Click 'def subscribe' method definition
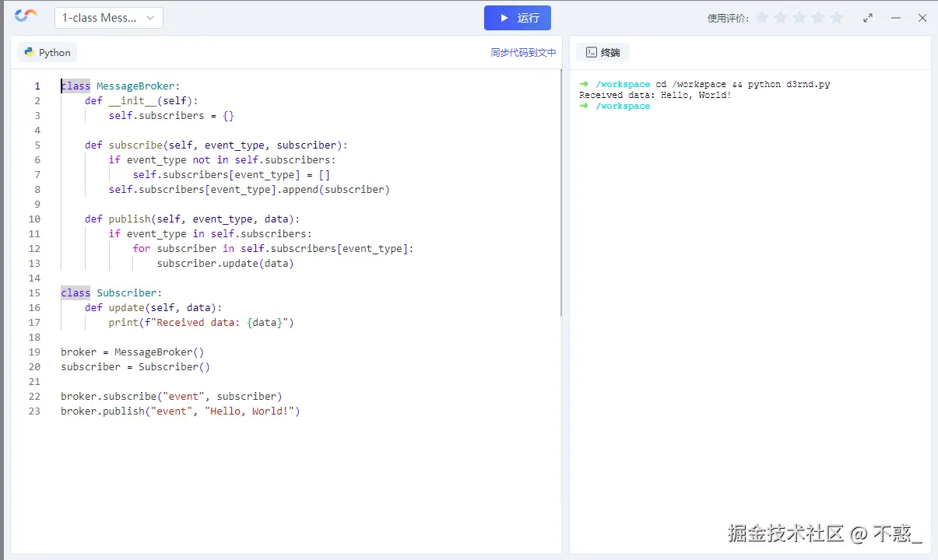938x560 pixels. [x=216, y=145]
